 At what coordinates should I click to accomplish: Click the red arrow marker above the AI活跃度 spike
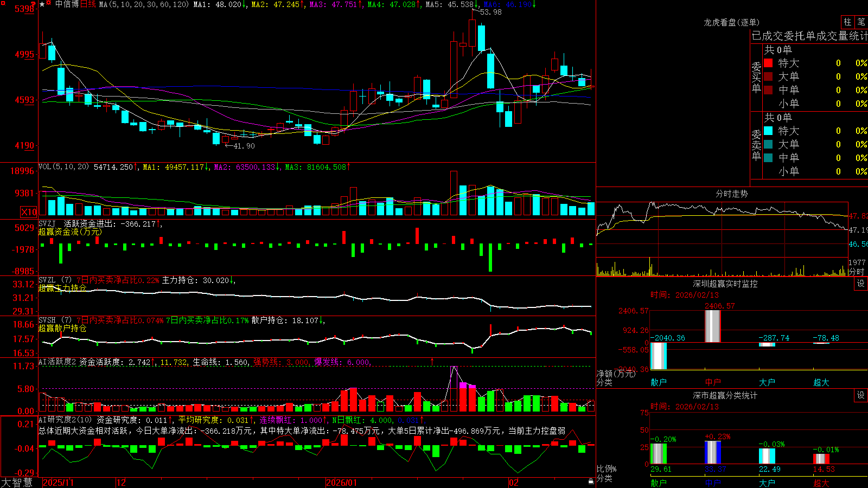432,361
